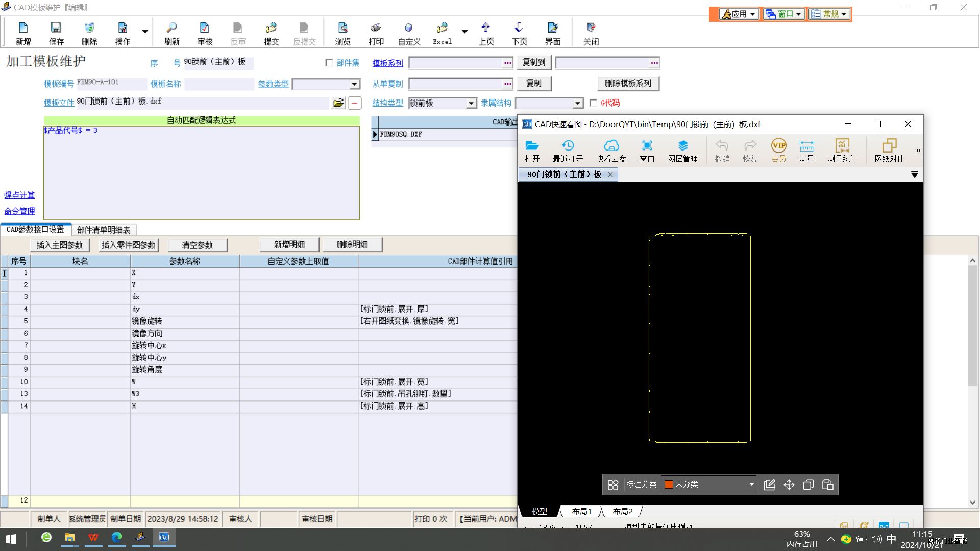Screen dimensions: 980x551
Task: Click the 会员 VIP icon
Action: (778, 151)
